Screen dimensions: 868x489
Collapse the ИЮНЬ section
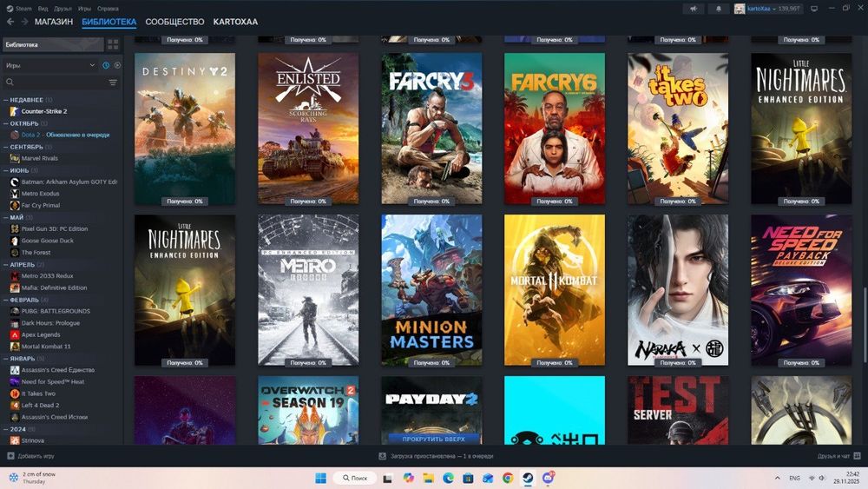pyautogui.click(x=5, y=170)
